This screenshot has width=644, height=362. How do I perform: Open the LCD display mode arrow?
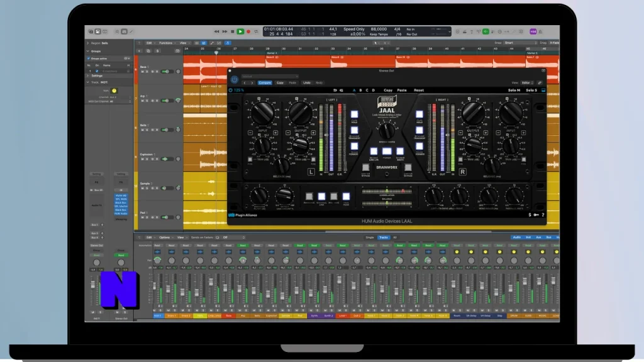click(450, 31)
